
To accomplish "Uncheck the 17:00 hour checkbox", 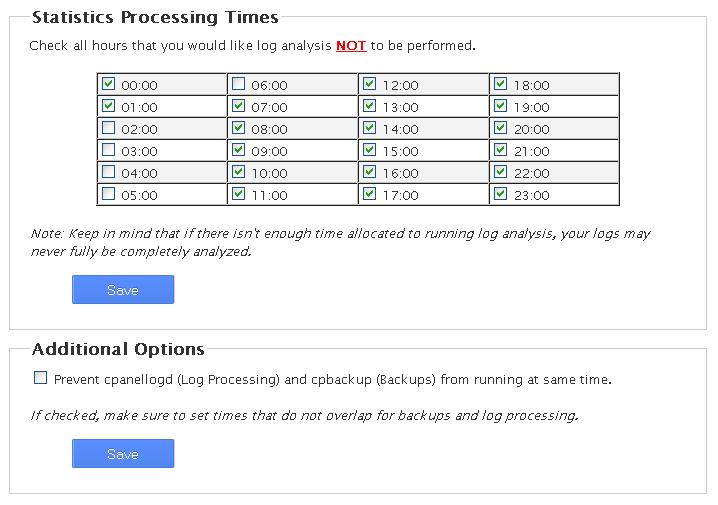I will tap(369, 194).
